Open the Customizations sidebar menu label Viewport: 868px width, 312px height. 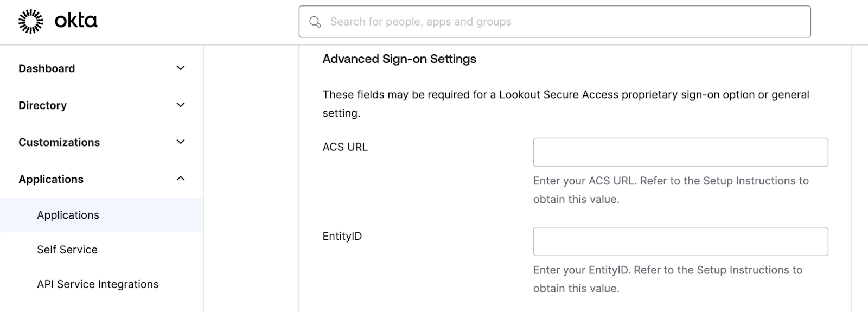[59, 142]
